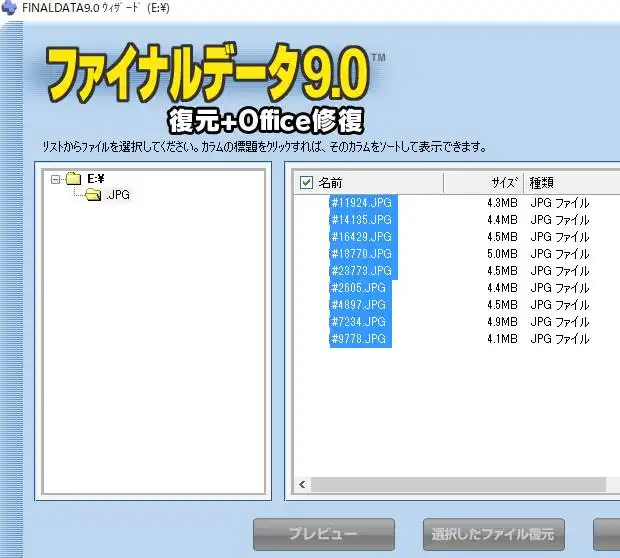Click the プレビュー button
The width and height of the screenshot is (620, 558).
coord(324,534)
